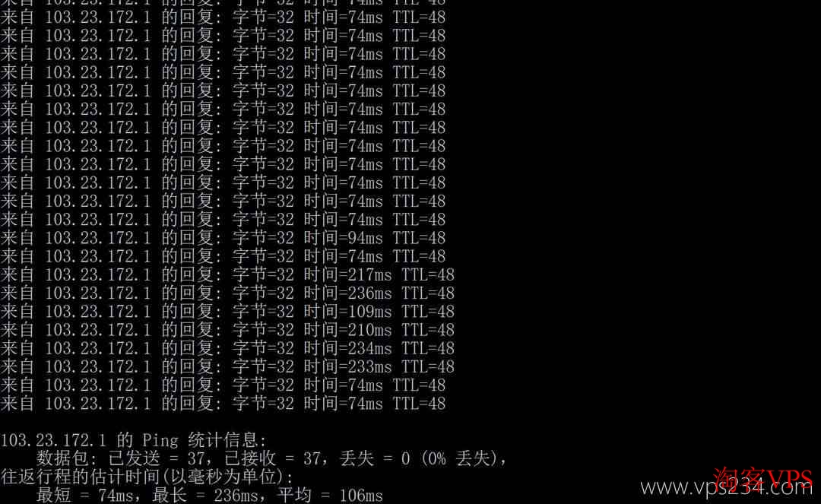Click the 往返行程的估计时间 line
Viewport: 821px width, 504px height.
click(147, 477)
